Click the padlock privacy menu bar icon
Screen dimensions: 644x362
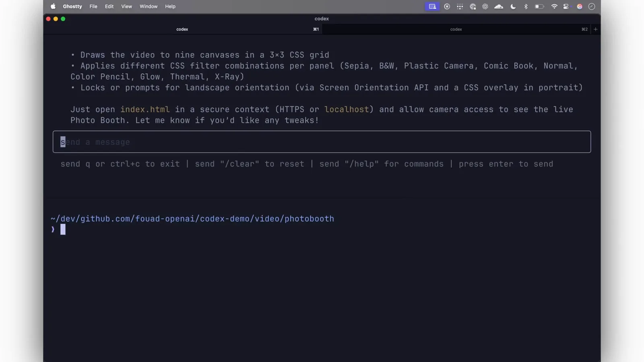click(473, 6)
